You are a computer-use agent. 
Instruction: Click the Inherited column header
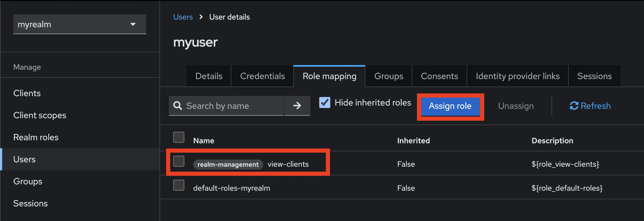coord(414,141)
